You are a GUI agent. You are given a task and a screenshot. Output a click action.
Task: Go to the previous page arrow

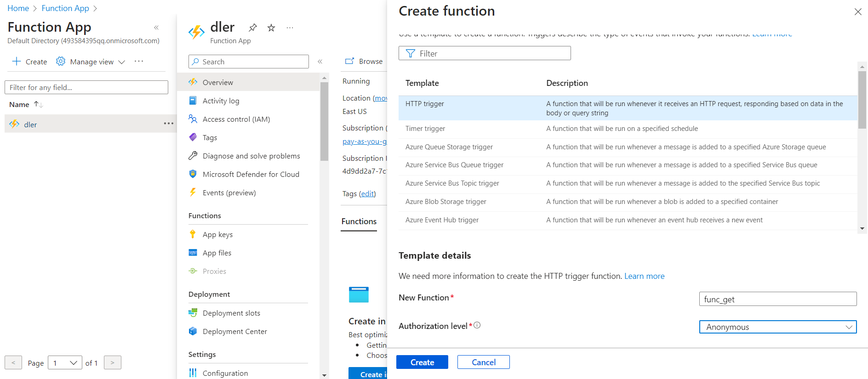13,363
